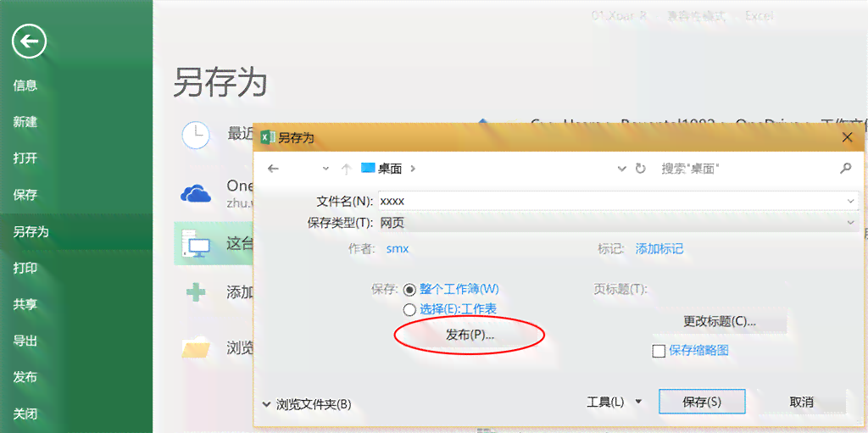Open the 打印 sidebar entry
The height and width of the screenshot is (433, 868).
pos(25,268)
